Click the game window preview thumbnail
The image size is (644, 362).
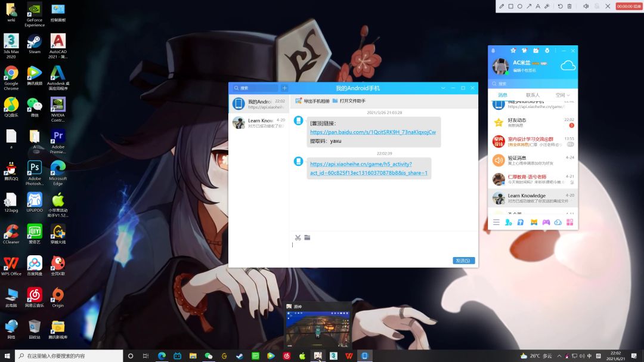coord(318,329)
